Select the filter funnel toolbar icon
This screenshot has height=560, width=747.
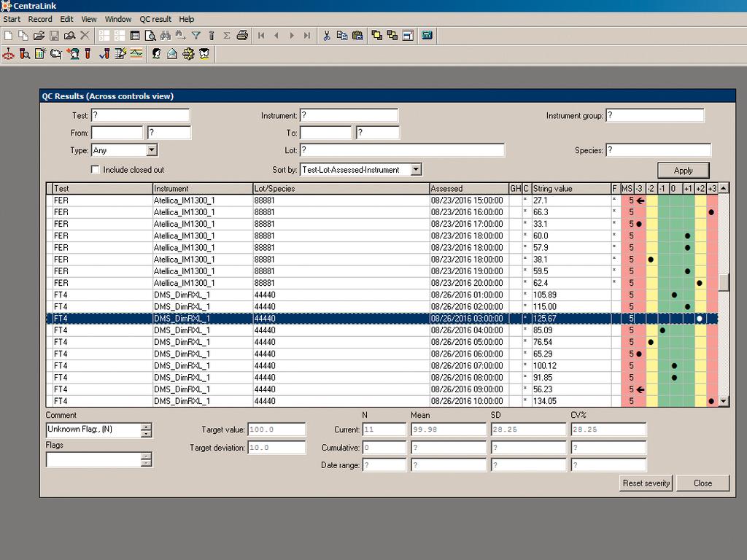pos(196,34)
